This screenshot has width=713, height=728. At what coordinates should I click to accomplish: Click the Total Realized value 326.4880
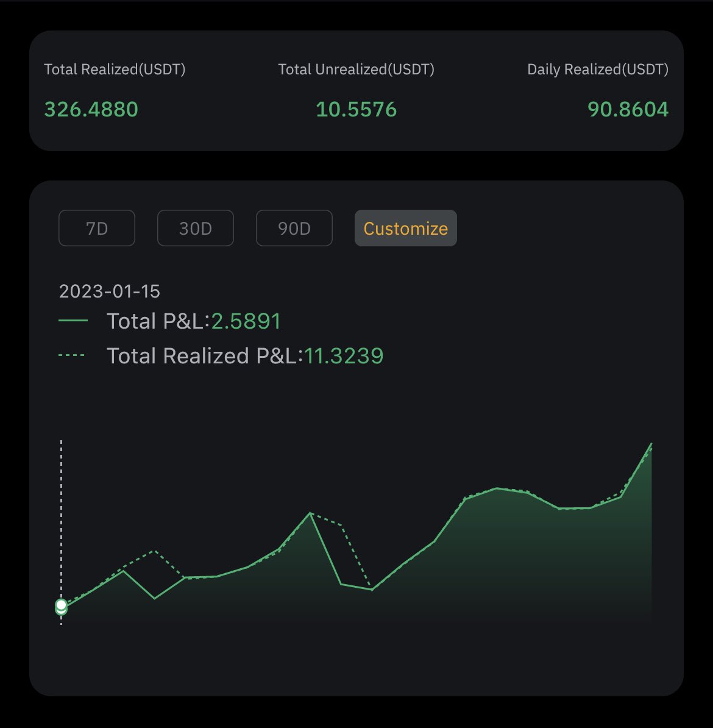[x=91, y=110]
